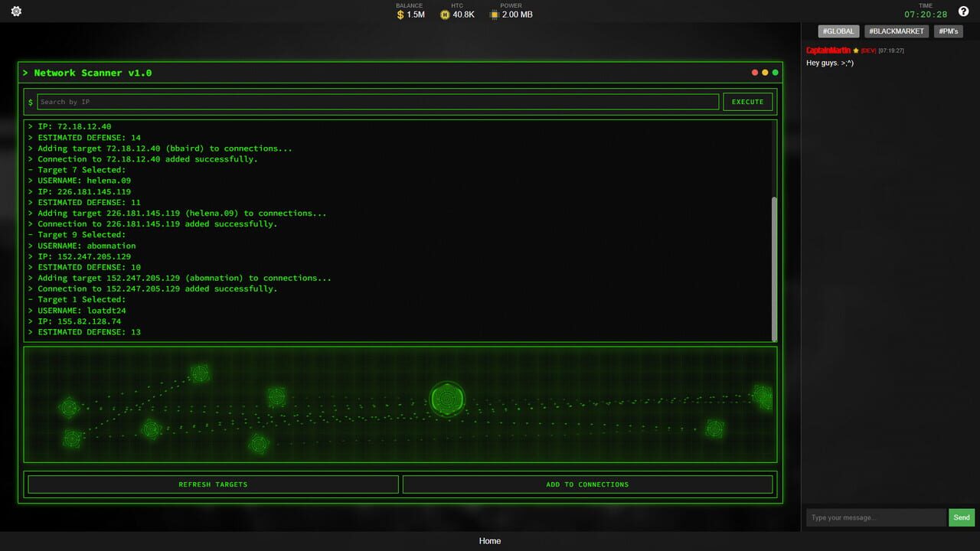Image resolution: width=980 pixels, height=551 pixels.
Task: Switch to the #GLOBAL chat tab
Action: (x=838, y=31)
